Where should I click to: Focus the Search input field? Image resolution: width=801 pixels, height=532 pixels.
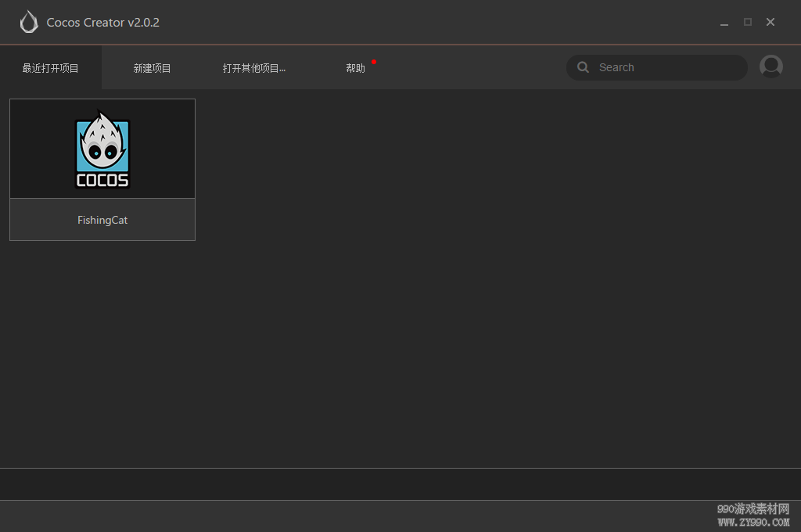656,67
